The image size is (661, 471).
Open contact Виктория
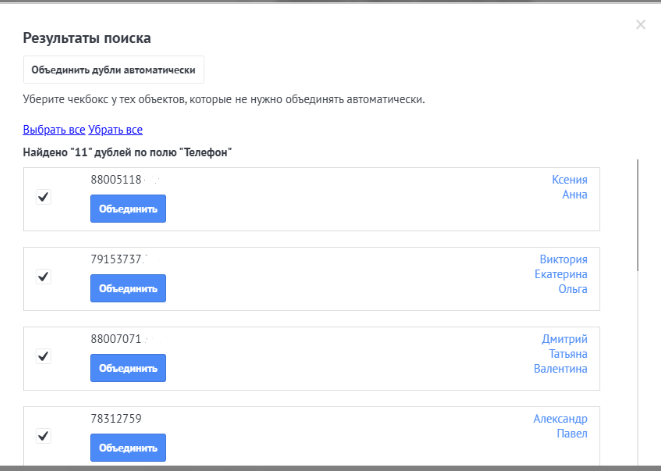tap(563, 259)
